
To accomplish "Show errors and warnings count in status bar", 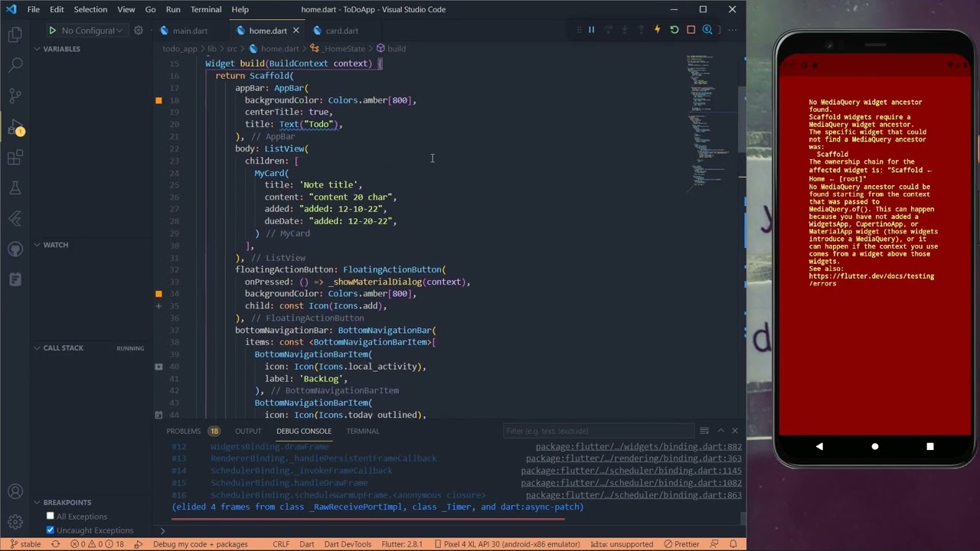I will click(x=97, y=544).
